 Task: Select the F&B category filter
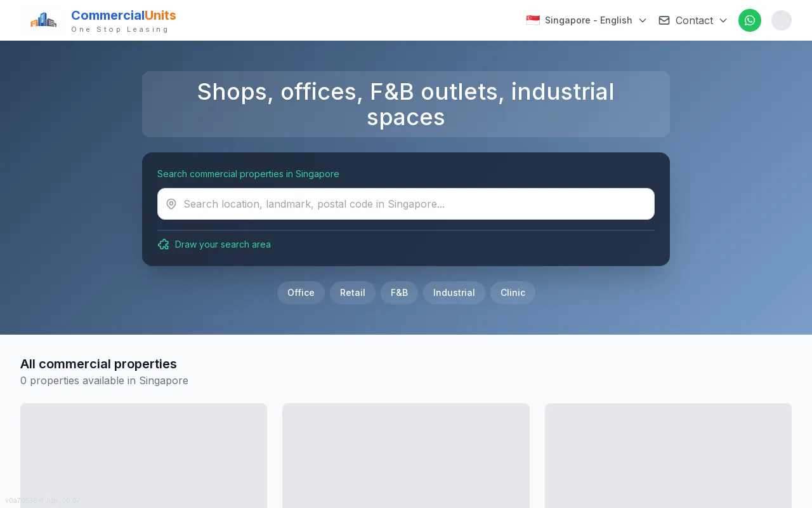pyautogui.click(x=399, y=293)
